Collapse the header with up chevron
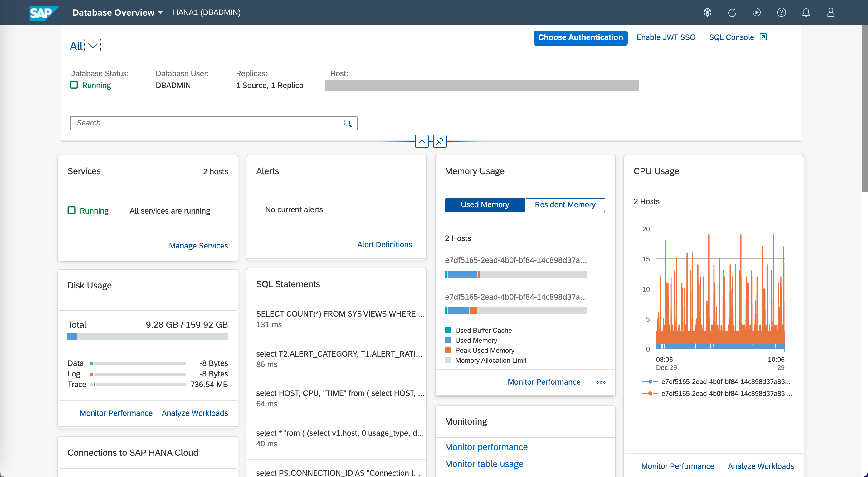868x477 pixels. [422, 142]
